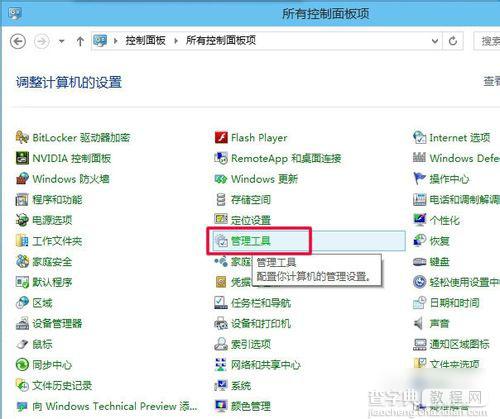Click the 控制面板 breadcrumb segment
Viewport: 500px width, 419px height.
[145, 41]
